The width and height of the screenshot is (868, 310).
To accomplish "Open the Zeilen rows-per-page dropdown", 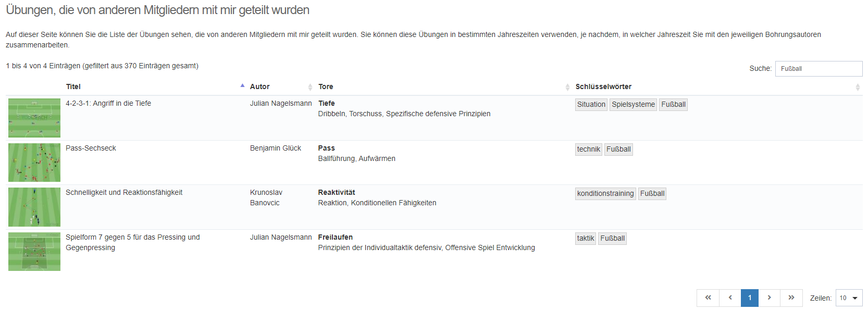I will click(849, 298).
